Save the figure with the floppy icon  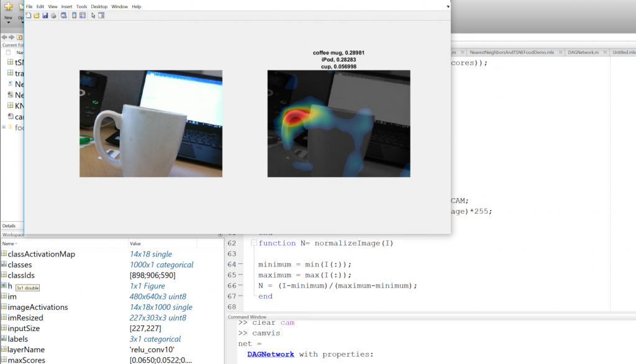click(x=45, y=16)
